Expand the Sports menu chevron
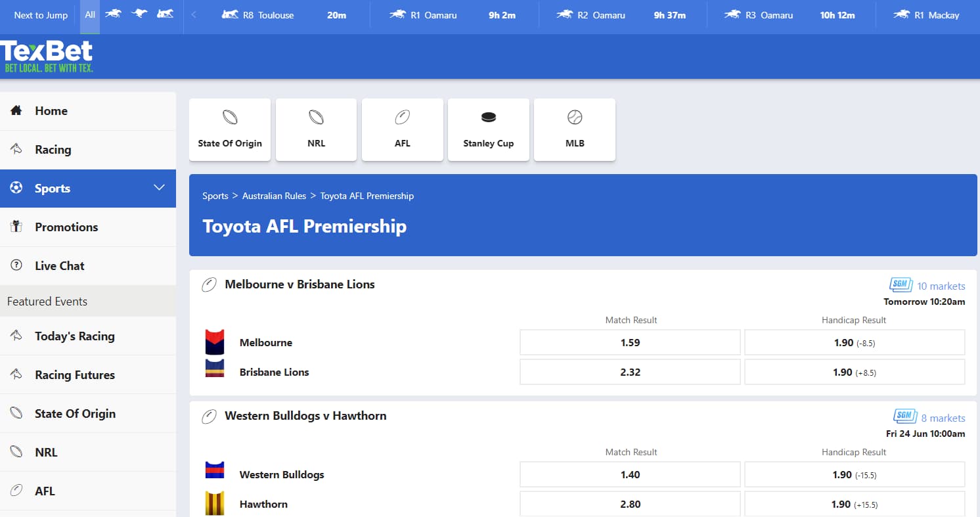 [x=159, y=188]
